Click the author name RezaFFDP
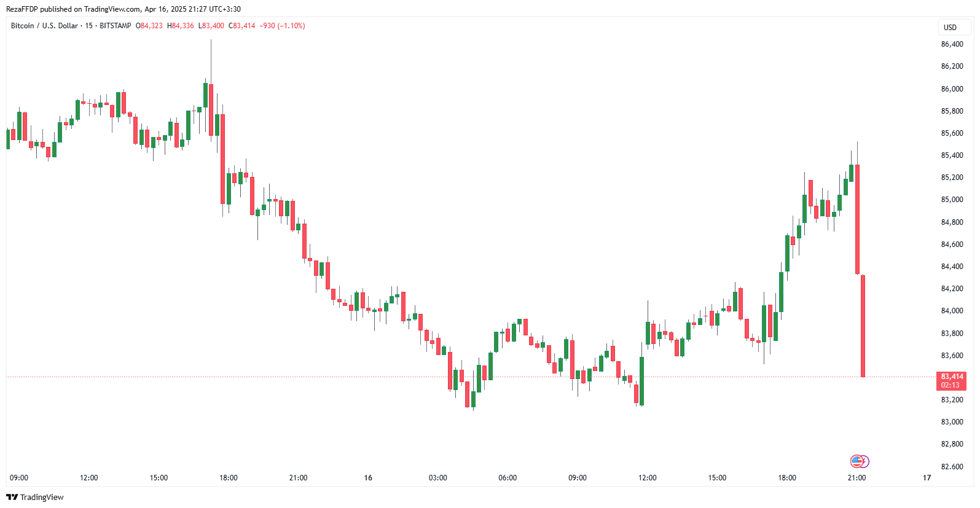 [22, 9]
